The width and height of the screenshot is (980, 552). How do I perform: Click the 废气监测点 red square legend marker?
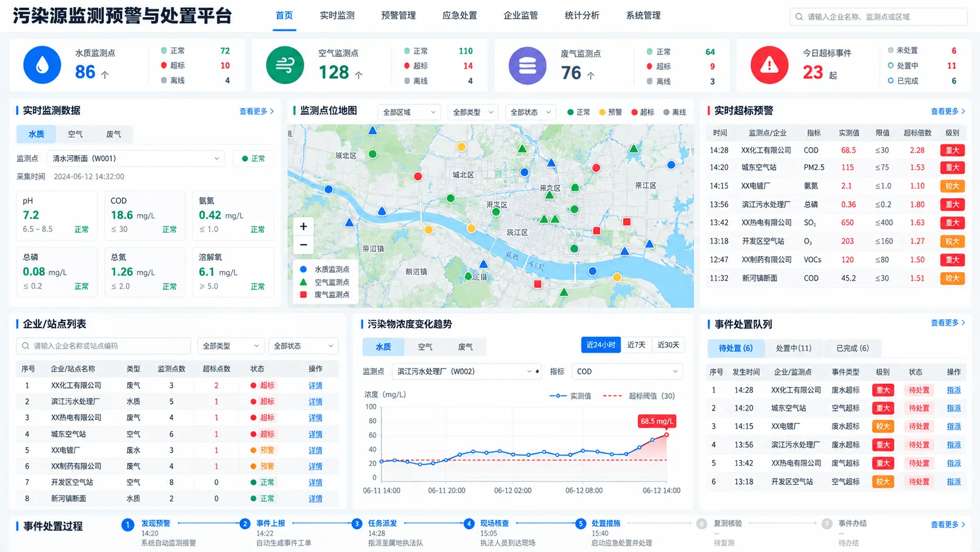point(304,294)
